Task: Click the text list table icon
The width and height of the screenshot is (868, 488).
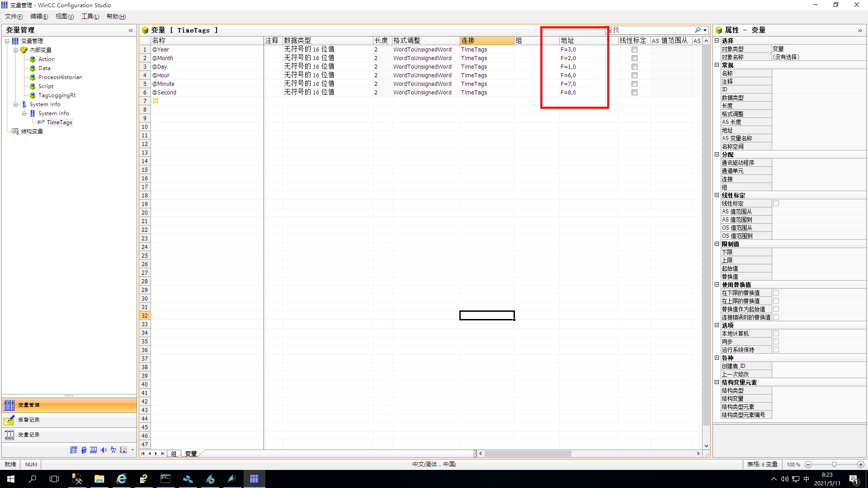Action: (x=74, y=450)
